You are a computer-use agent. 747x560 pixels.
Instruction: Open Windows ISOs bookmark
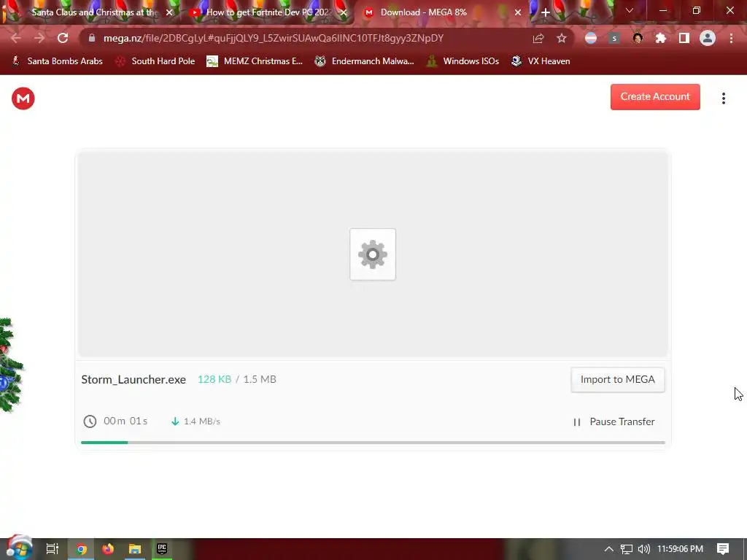coord(462,61)
